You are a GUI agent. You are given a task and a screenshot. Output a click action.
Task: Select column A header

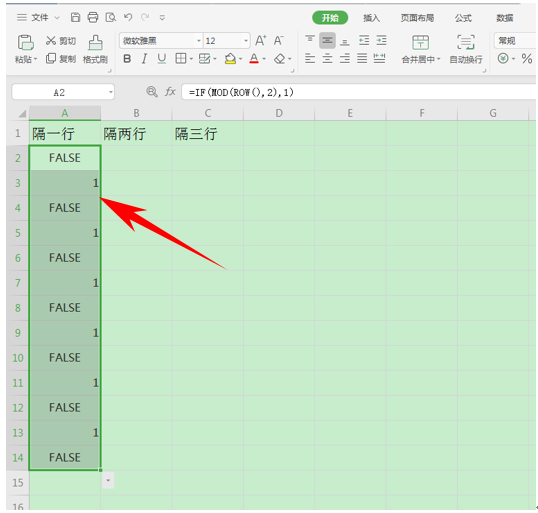point(65,113)
